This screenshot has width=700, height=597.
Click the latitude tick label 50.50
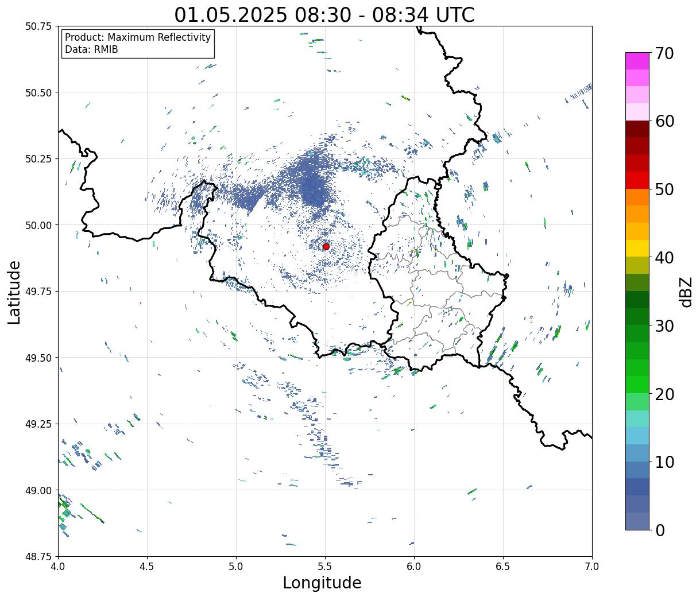[x=38, y=92]
